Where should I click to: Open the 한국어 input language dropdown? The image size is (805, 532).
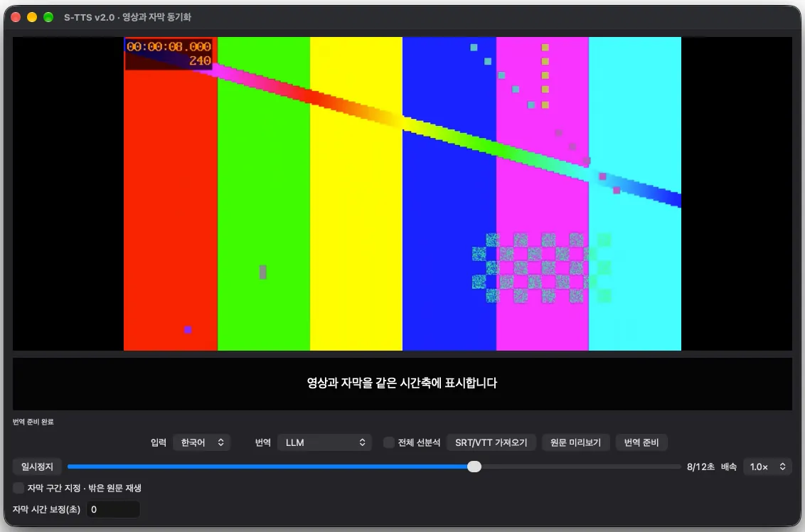click(x=202, y=442)
